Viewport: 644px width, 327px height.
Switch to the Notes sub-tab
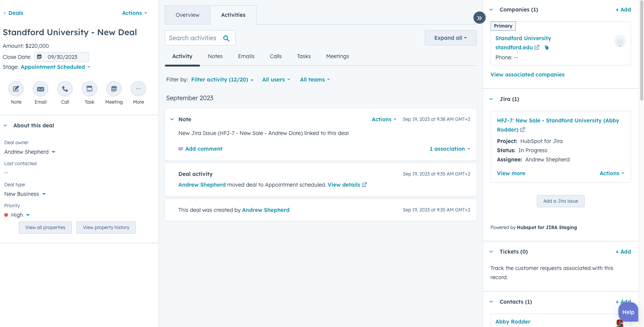tap(215, 56)
